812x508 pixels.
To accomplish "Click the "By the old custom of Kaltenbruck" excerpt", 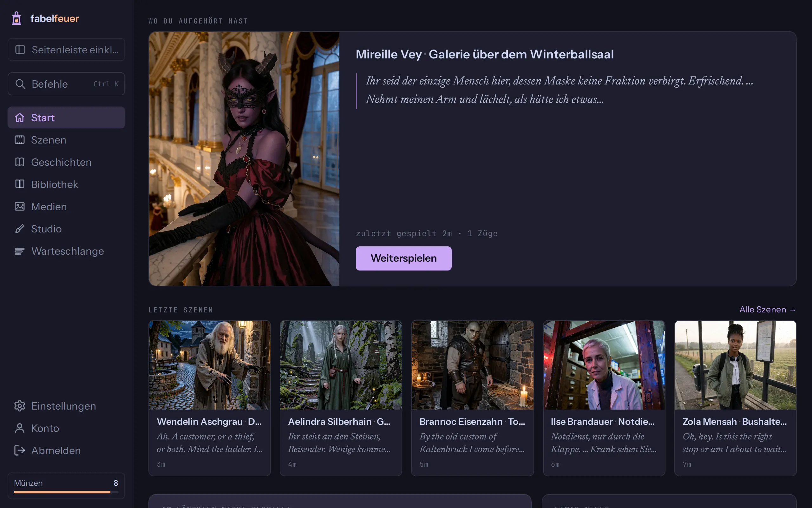I will (x=472, y=443).
